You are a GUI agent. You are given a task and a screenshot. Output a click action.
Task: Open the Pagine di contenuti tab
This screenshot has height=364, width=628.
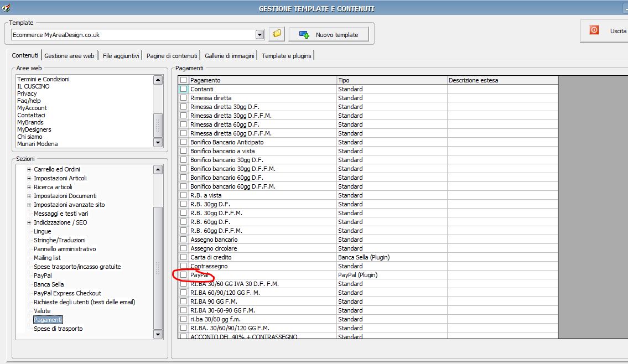point(172,56)
